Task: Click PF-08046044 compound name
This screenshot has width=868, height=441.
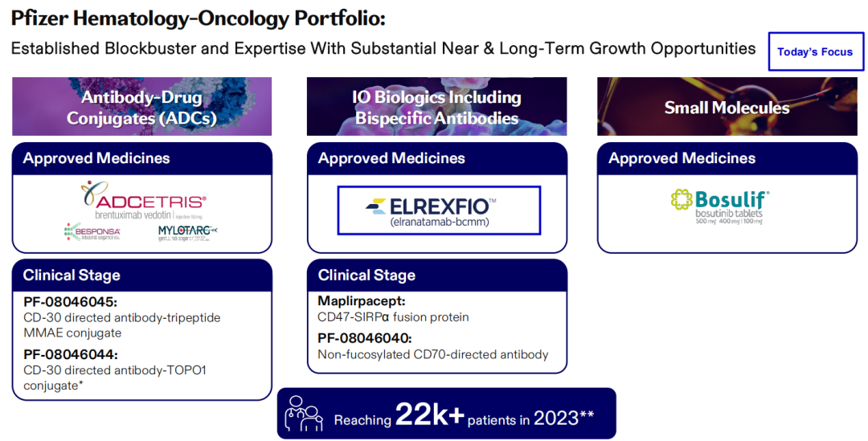Action: click(71, 354)
